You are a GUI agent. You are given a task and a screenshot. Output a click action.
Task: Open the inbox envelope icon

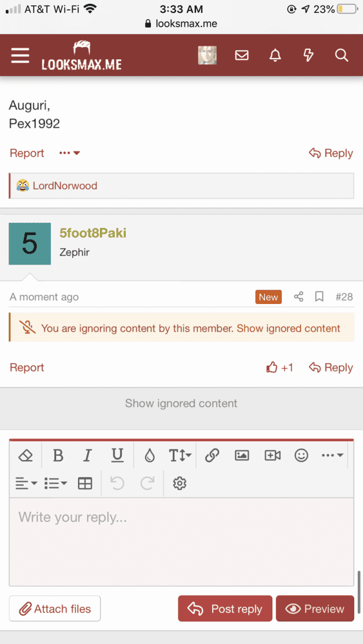(x=242, y=55)
